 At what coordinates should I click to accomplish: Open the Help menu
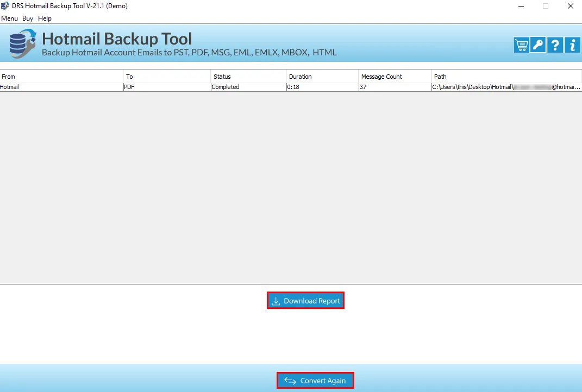(45, 18)
